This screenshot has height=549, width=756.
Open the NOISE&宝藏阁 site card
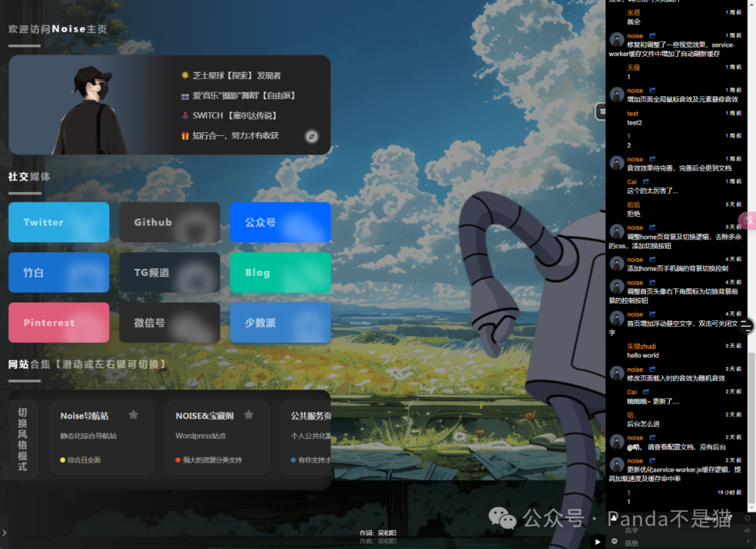point(217,437)
